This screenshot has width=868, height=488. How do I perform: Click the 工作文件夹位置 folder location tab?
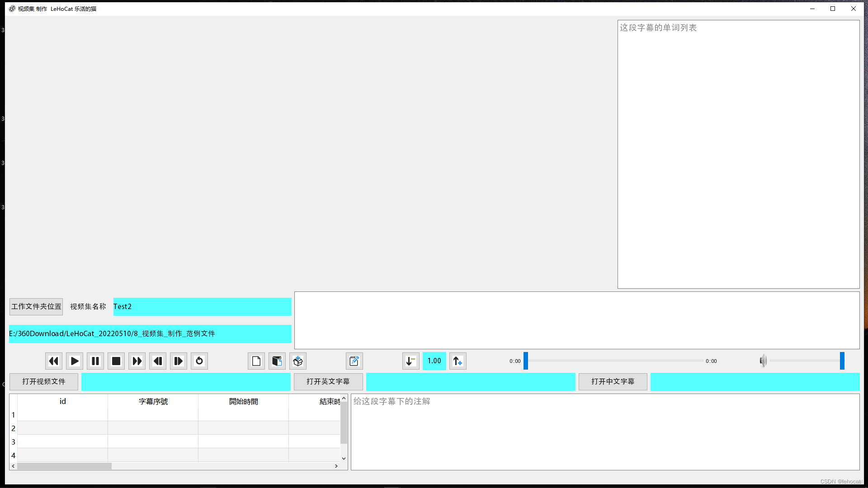coord(35,305)
